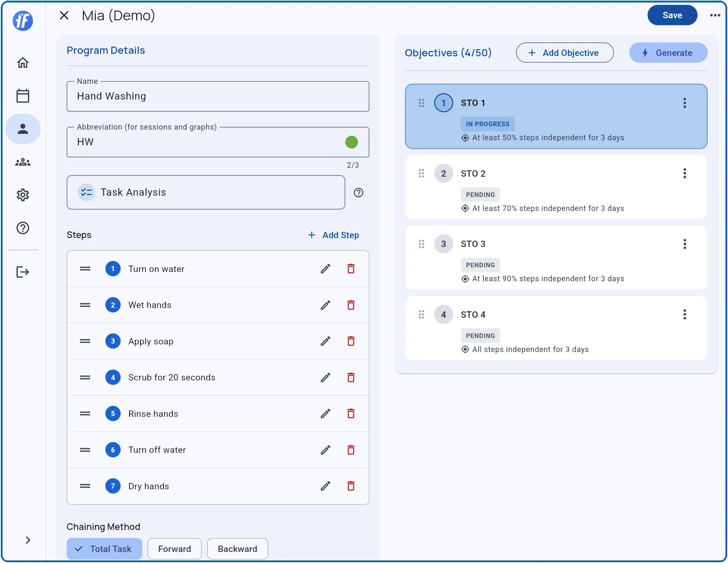Click help icon beside Task Analysis

[358, 193]
